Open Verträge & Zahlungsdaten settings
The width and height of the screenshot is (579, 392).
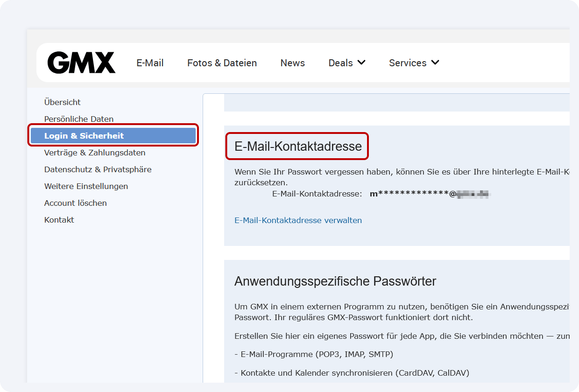95,153
